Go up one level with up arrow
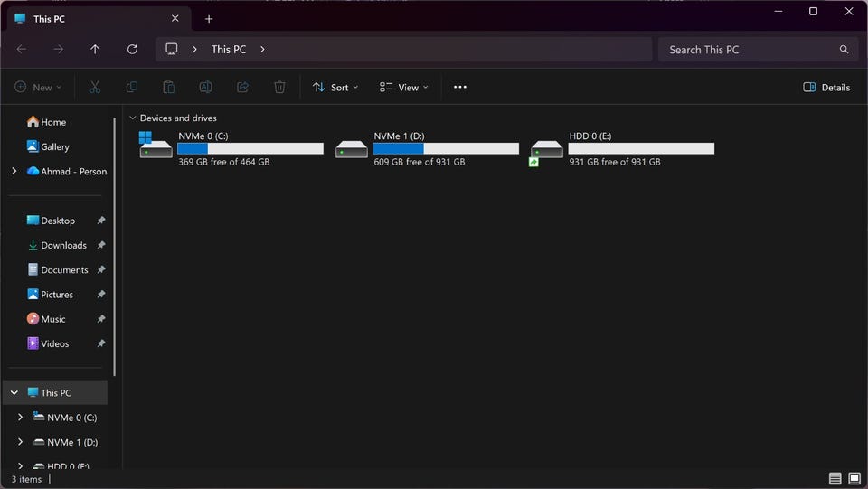Image resolution: width=868 pixels, height=489 pixels. (x=95, y=49)
